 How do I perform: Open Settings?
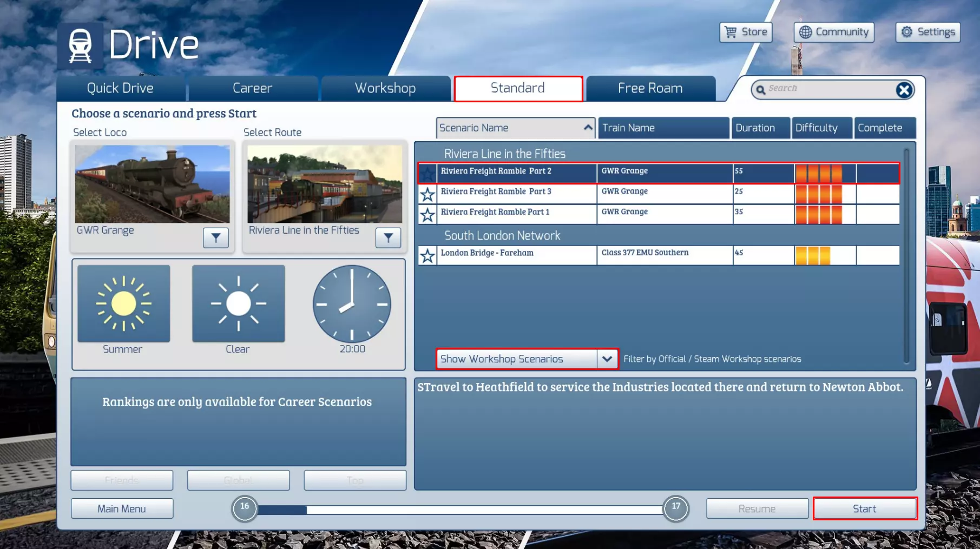click(x=928, y=32)
